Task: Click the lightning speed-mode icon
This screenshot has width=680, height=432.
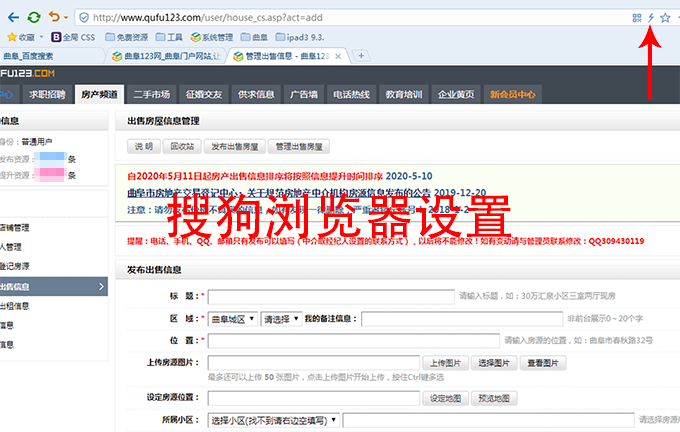Action: [x=651, y=17]
